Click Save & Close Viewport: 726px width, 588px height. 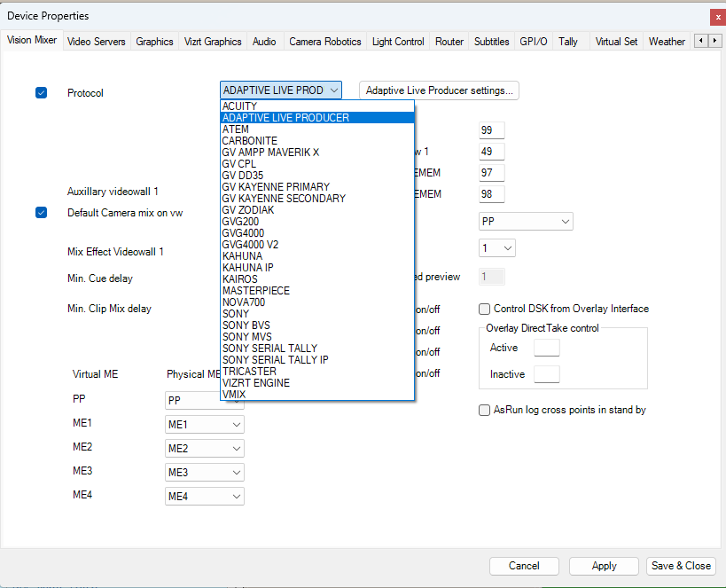coord(681,566)
